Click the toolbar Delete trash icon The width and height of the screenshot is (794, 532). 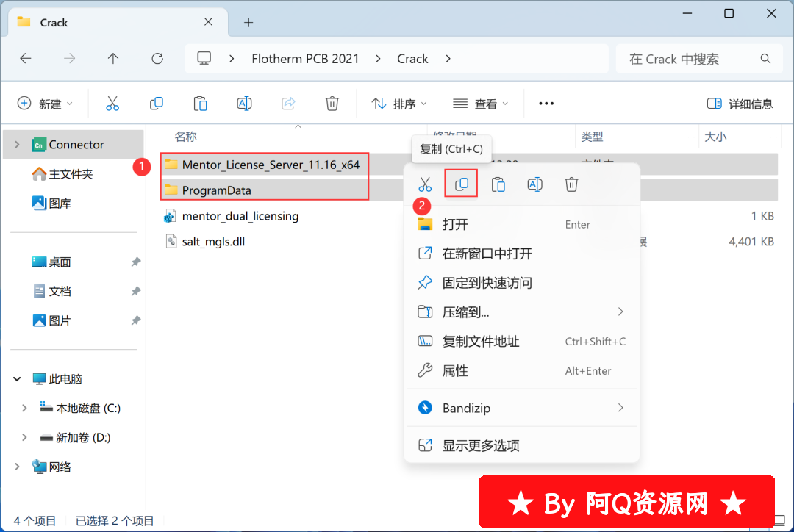click(332, 104)
